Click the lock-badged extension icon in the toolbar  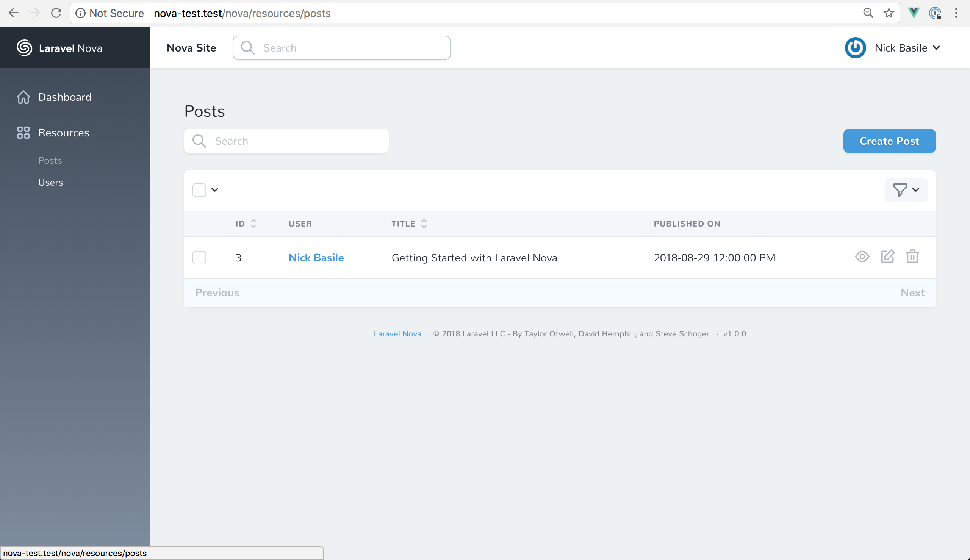[935, 13]
